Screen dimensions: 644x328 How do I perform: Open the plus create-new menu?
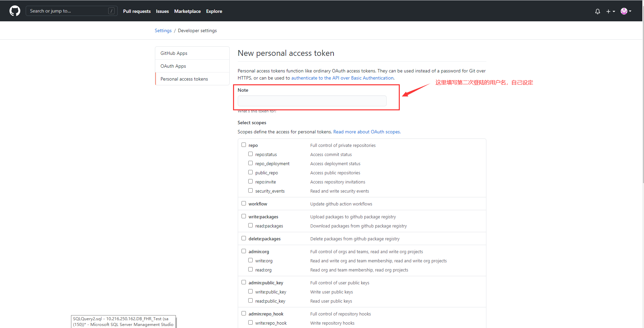611,11
